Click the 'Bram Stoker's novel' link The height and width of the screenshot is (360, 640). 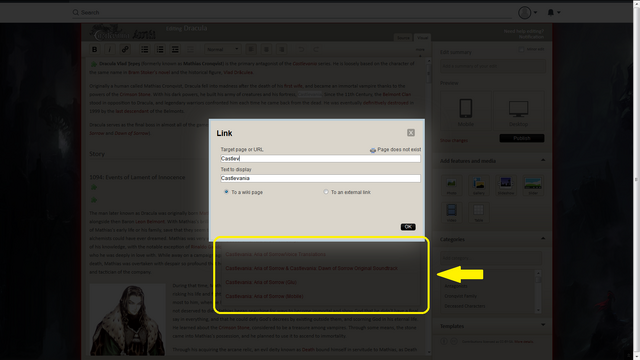pyautogui.click(x=149, y=72)
